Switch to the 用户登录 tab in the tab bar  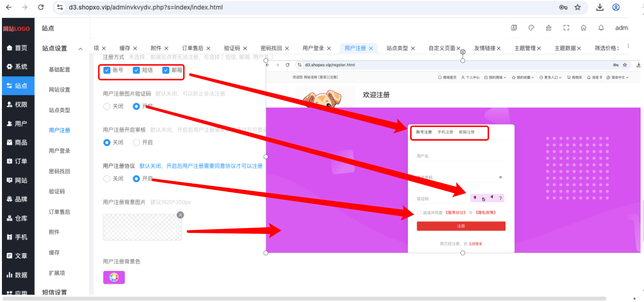tap(313, 48)
